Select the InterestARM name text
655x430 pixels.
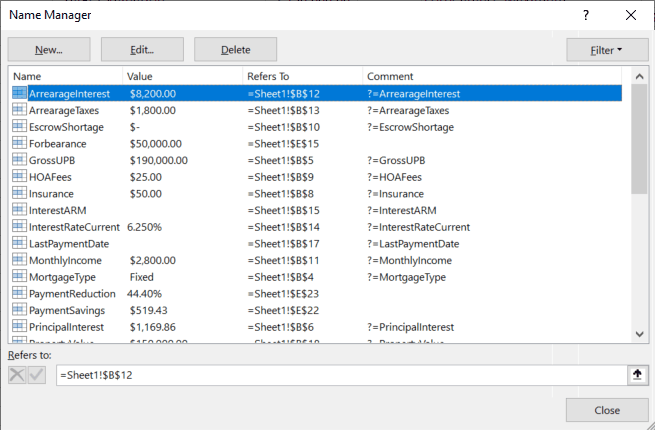click(x=58, y=211)
